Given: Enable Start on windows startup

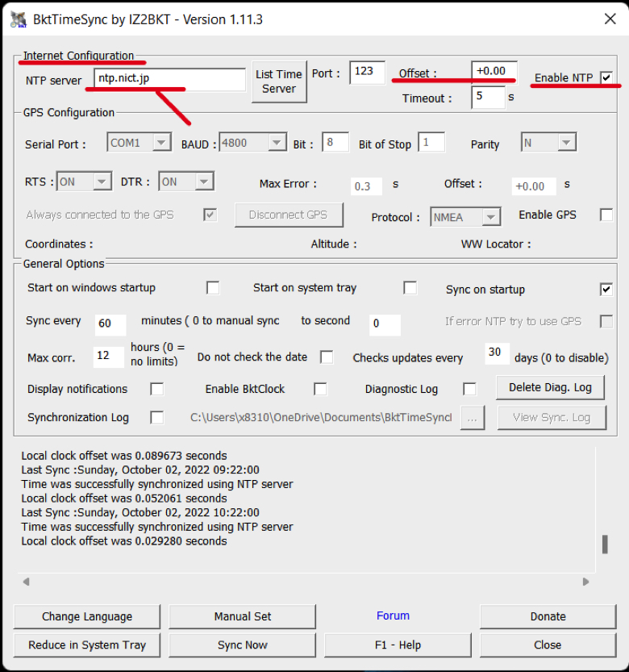Looking at the screenshot, I should (x=213, y=287).
